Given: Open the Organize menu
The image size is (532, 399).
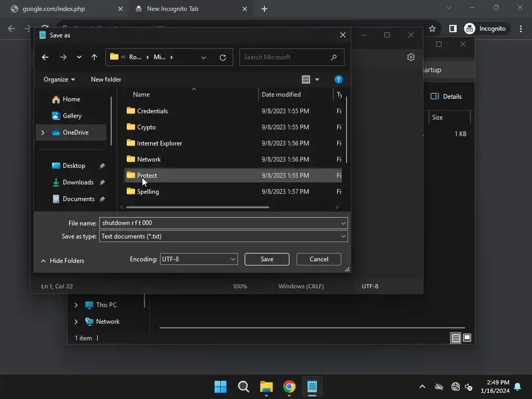Looking at the screenshot, I should click(59, 79).
